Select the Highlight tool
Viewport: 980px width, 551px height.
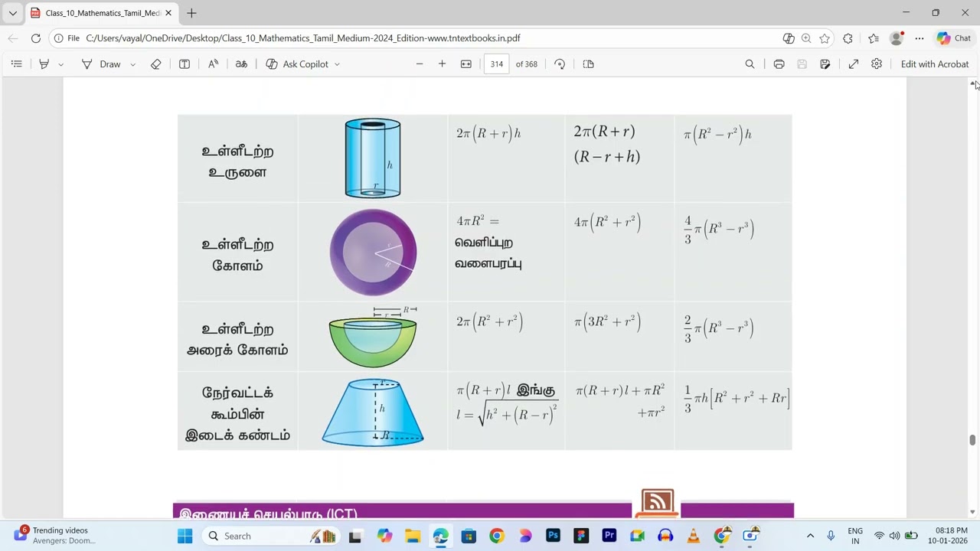(44, 64)
